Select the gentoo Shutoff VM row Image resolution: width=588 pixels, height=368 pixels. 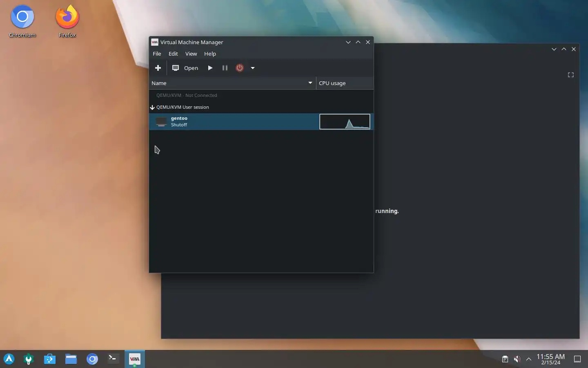pos(261,121)
